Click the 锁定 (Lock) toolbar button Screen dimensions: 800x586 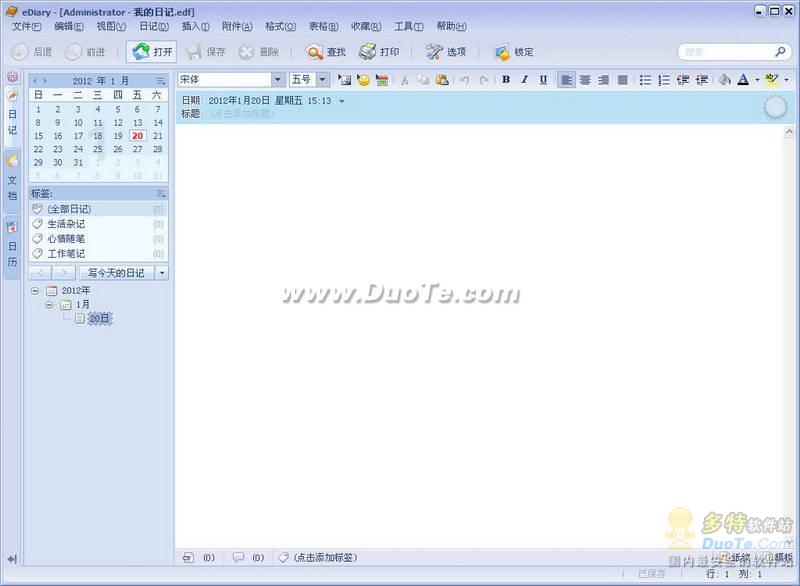(513, 52)
